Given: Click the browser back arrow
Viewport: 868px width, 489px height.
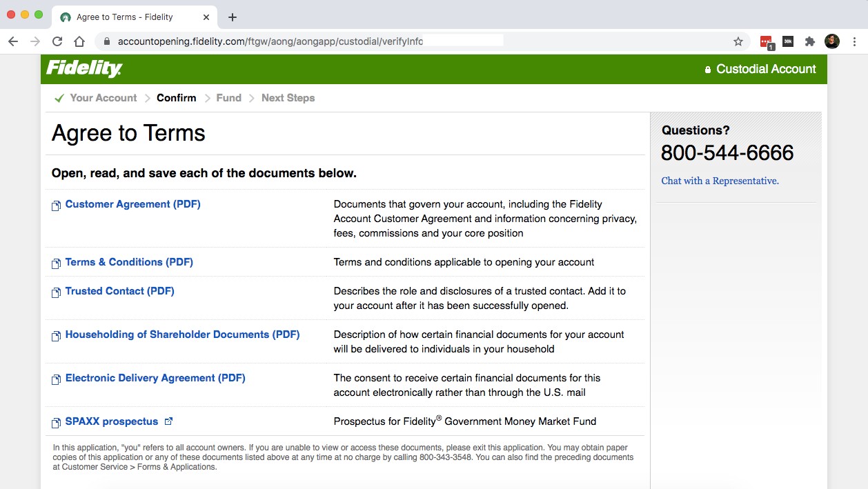Looking at the screenshot, I should click(x=13, y=41).
